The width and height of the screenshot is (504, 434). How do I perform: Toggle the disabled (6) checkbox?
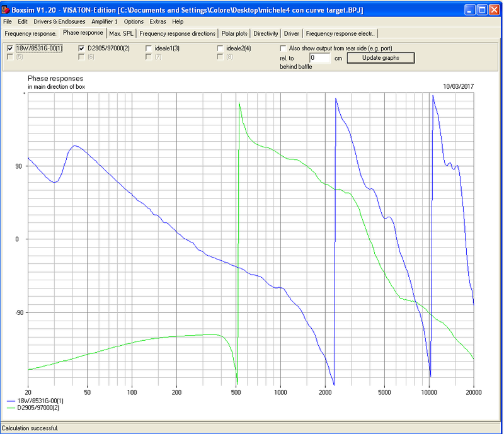[81, 57]
